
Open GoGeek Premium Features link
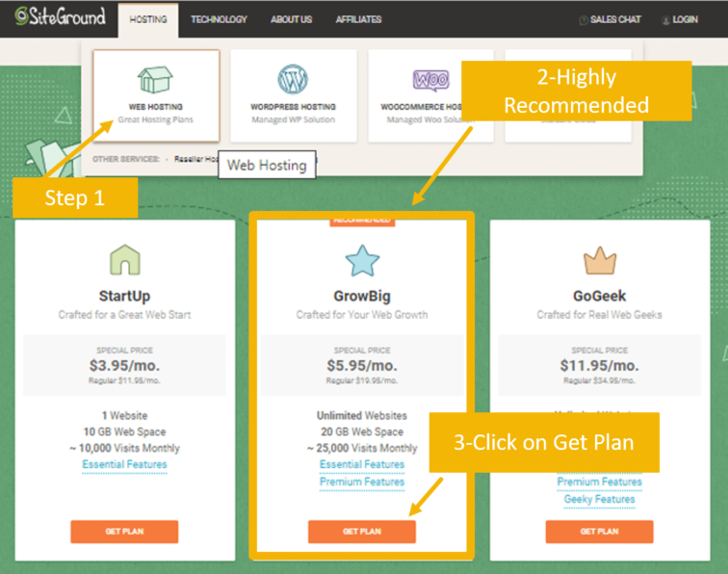click(x=599, y=483)
